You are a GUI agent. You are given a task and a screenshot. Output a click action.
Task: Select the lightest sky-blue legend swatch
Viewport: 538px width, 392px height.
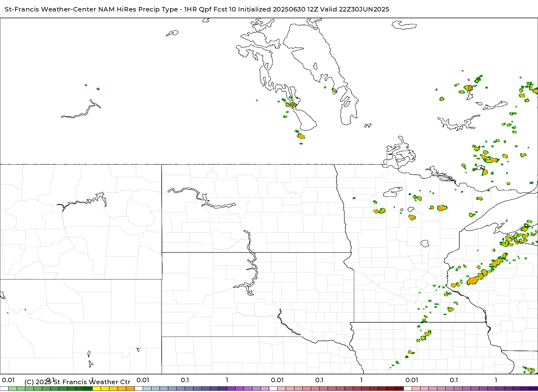click(x=147, y=389)
